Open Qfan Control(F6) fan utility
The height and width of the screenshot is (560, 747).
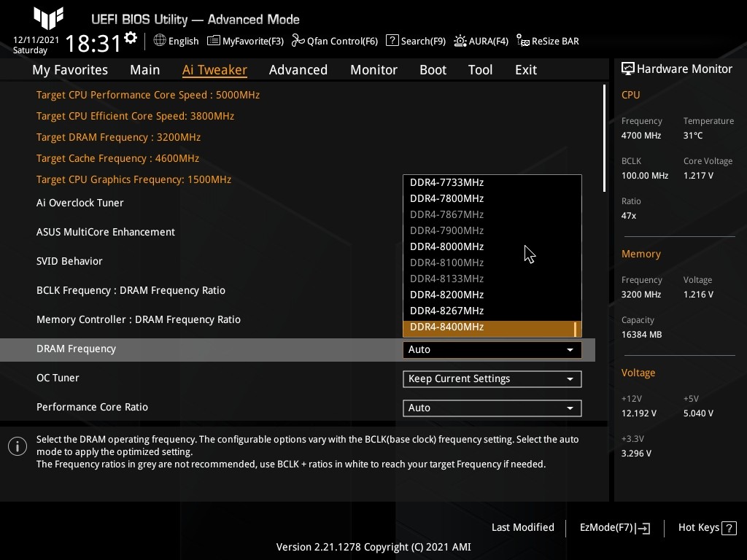335,41
